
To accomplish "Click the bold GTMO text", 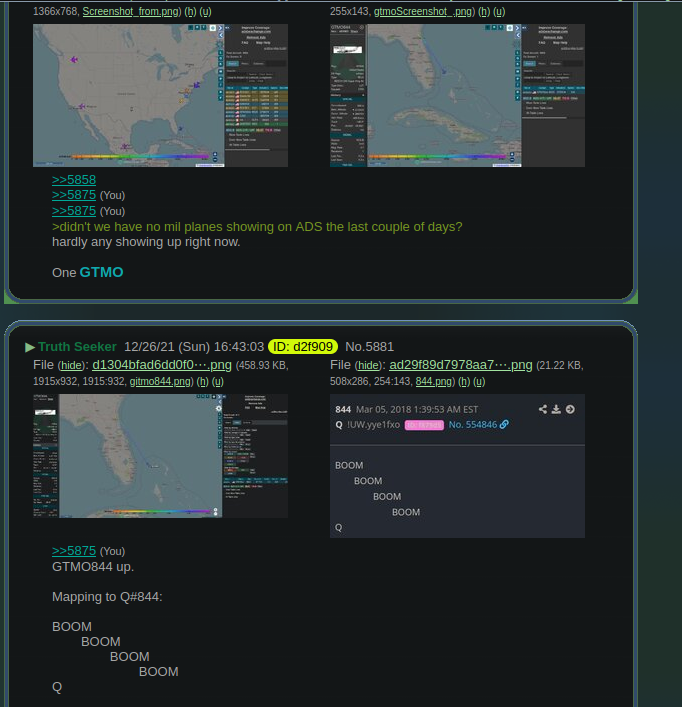I will [x=101, y=272].
